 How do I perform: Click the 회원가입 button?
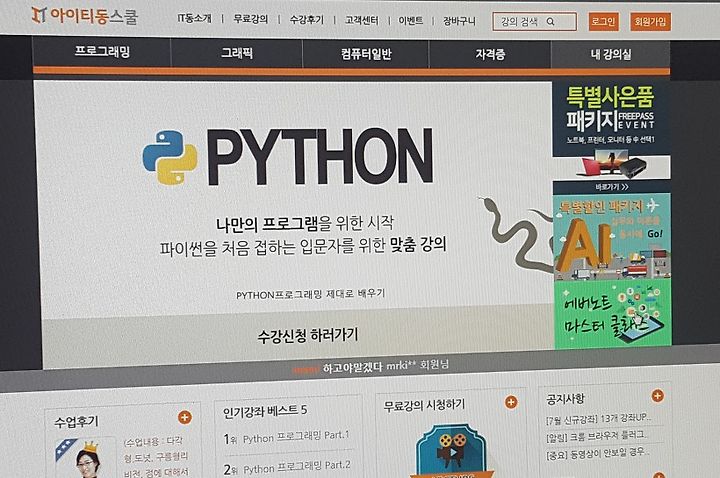[x=650, y=22]
